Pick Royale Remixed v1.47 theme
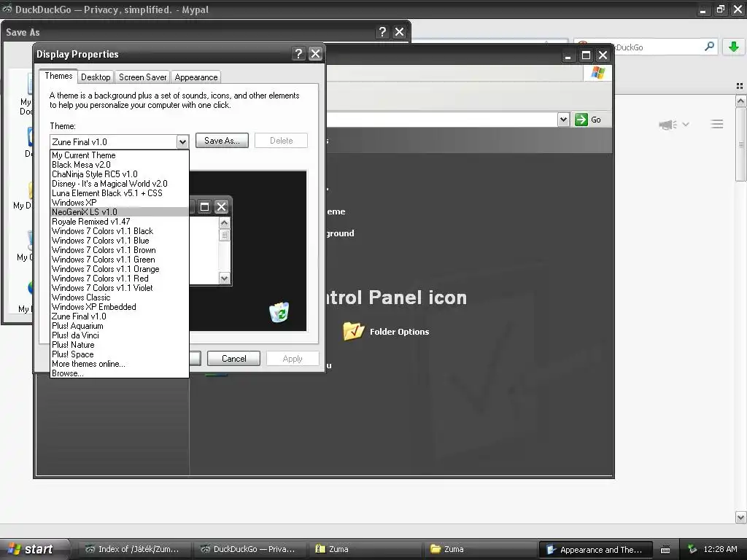747x560 pixels. pos(119,222)
